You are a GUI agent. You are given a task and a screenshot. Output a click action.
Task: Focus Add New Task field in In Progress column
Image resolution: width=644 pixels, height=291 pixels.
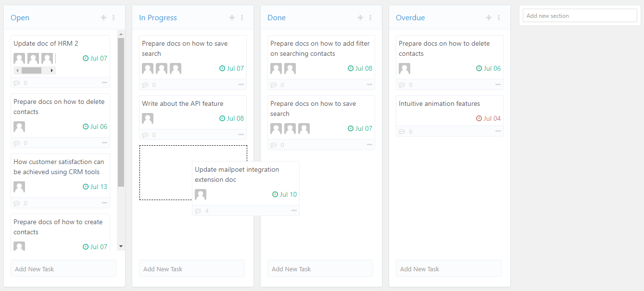(x=192, y=269)
